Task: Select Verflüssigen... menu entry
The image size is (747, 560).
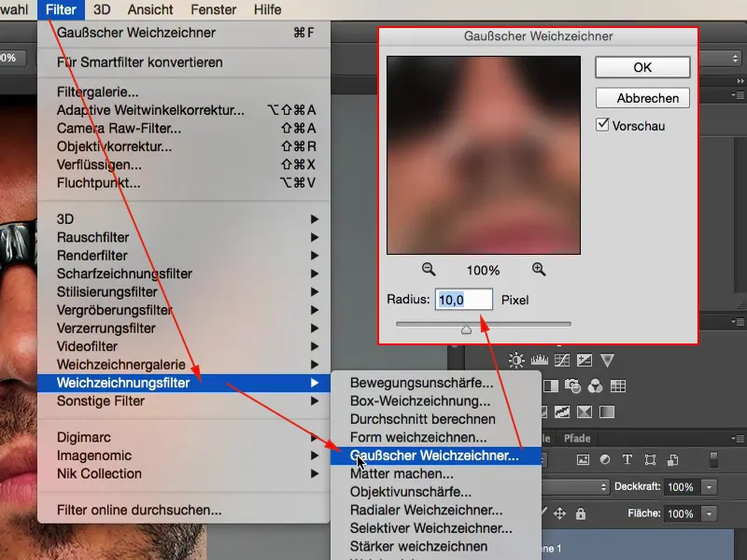Action: (x=184, y=165)
